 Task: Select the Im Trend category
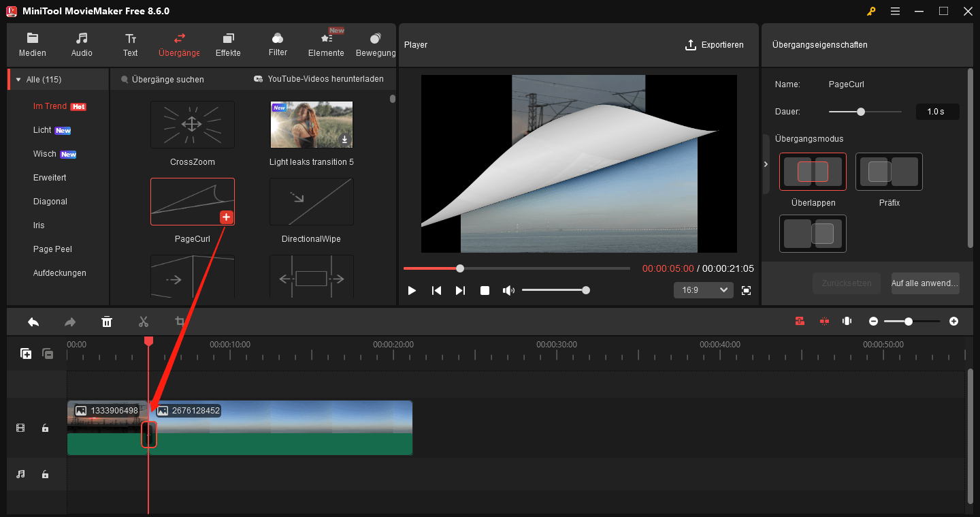[x=51, y=106]
